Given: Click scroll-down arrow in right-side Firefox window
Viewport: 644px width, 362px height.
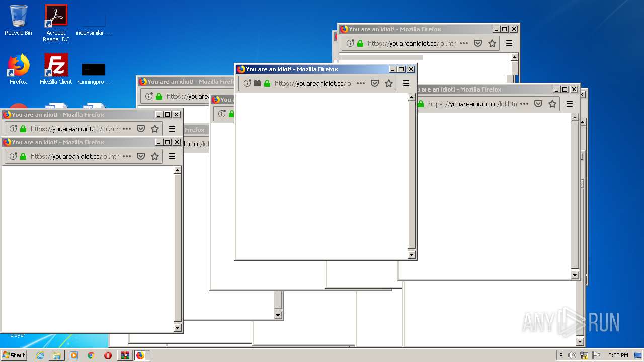Looking at the screenshot, I should coord(575,275).
